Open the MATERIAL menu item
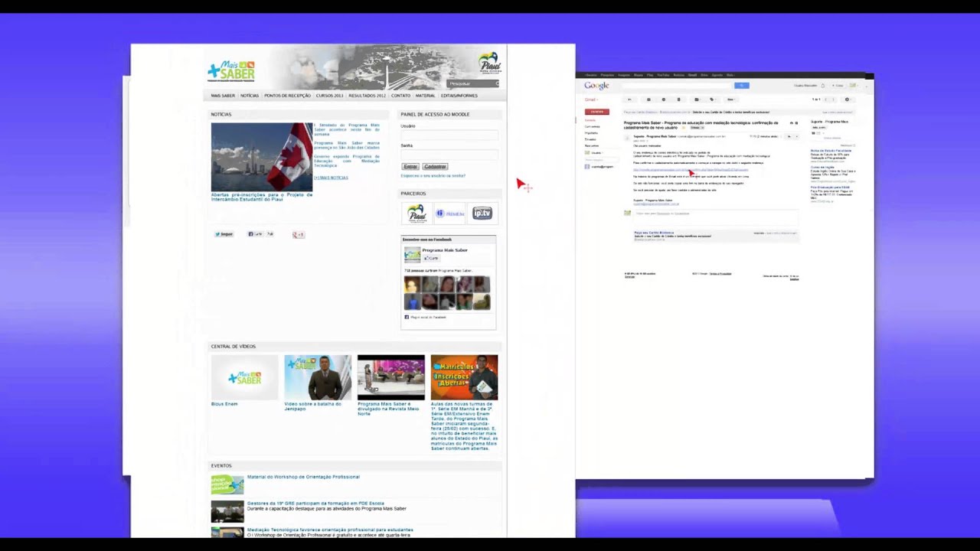Image resolution: width=980 pixels, height=551 pixels. [425, 96]
